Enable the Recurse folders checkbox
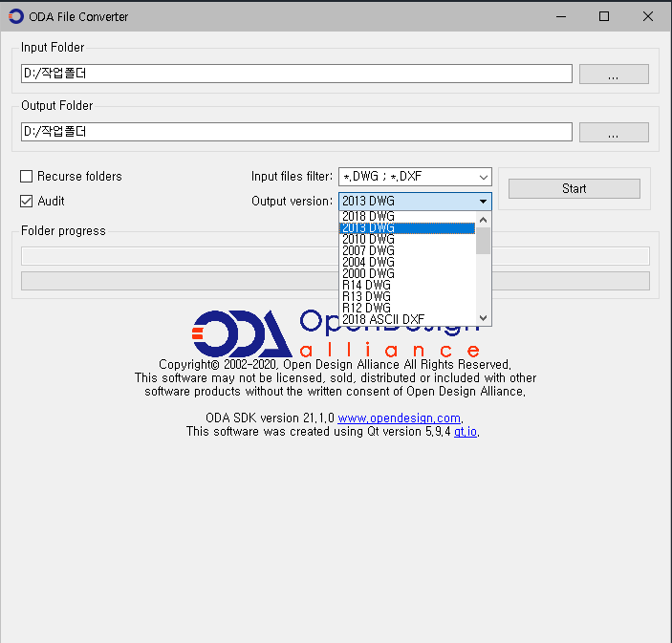The image size is (672, 643). (x=26, y=176)
